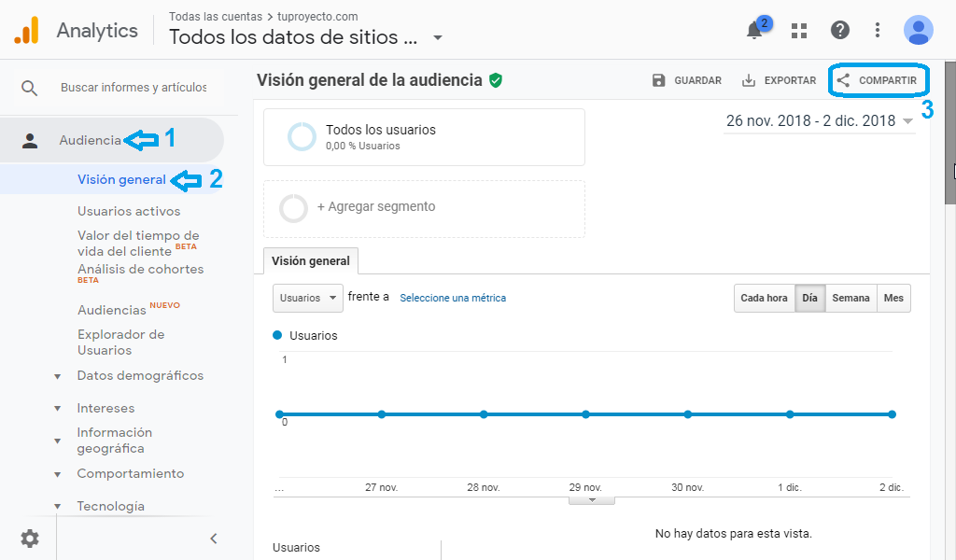Click the COMPARTIR button

pos(879,81)
